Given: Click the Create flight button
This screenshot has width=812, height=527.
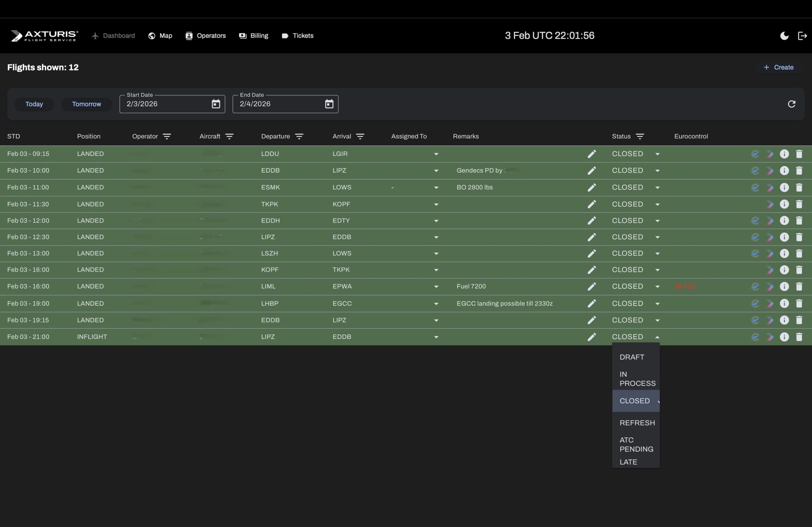Looking at the screenshot, I should click(x=779, y=67).
